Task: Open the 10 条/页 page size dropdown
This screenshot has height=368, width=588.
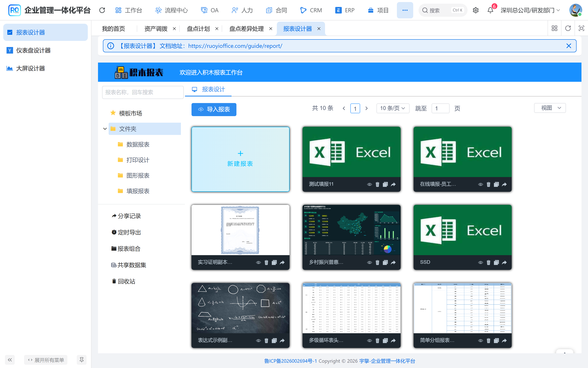Action: 393,108
